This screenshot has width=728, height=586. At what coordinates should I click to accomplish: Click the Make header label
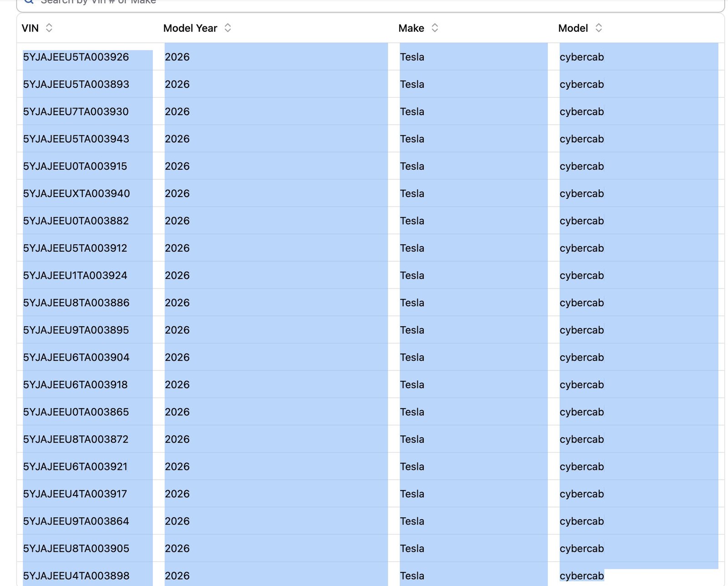(411, 28)
